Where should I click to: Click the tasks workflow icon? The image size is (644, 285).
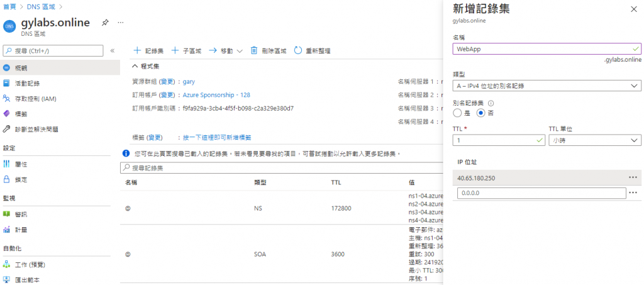6,264
